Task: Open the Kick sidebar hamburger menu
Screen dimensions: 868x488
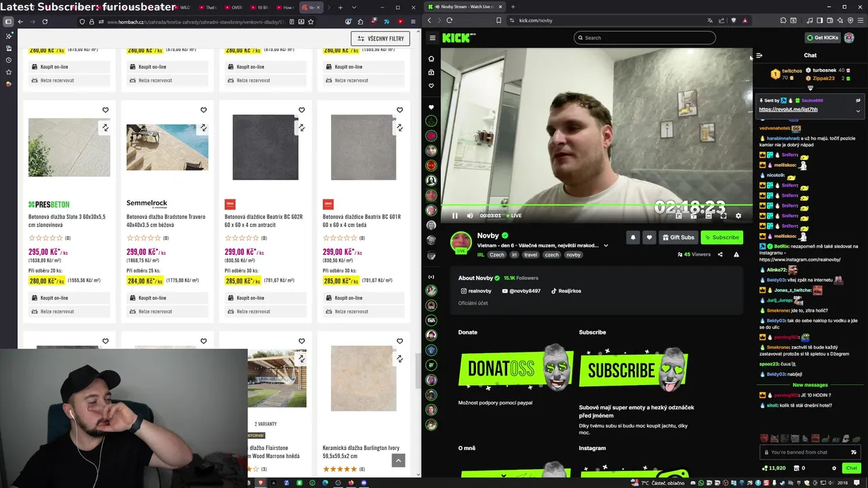Action: pyautogui.click(x=432, y=38)
